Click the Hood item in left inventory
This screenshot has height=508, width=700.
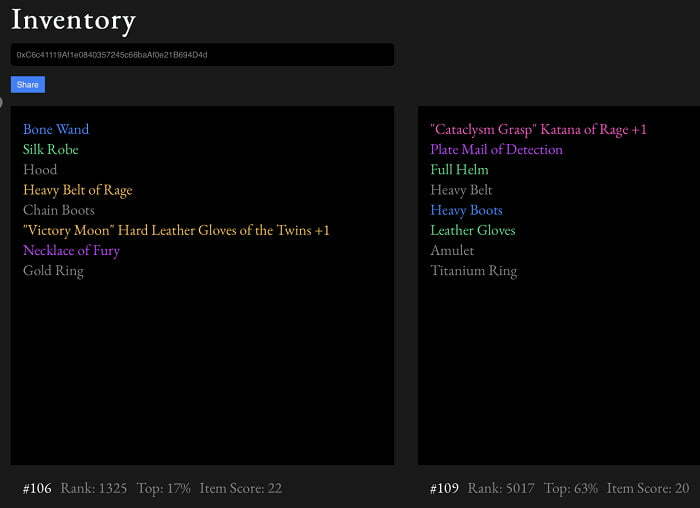click(x=40, y=170)
